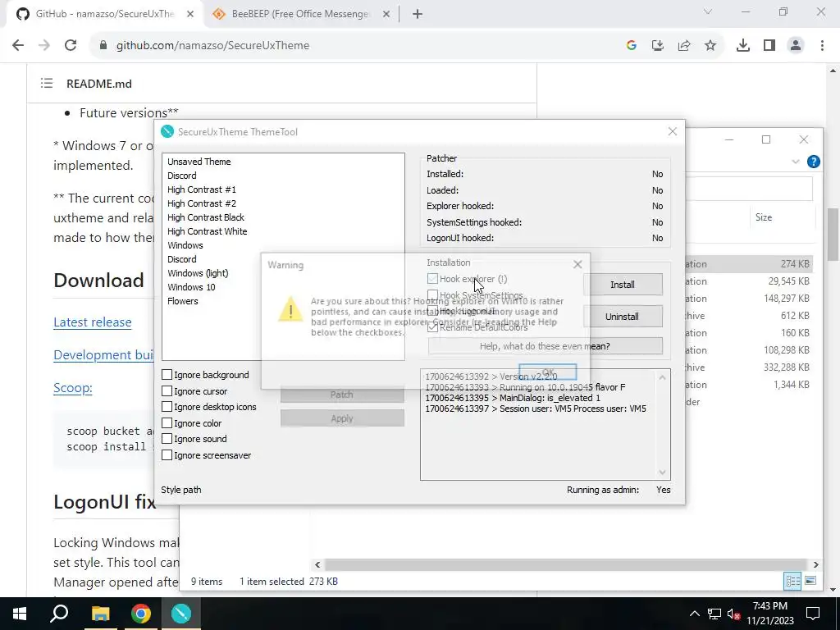The width and height of the screenshot is (840, 630).
Task: Reload the GitHub page
Action: pos(71,46)
